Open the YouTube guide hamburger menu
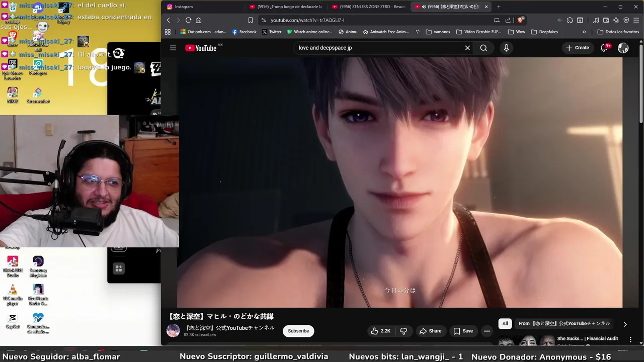Screen dimensions: 644x362 coord(173,48)
